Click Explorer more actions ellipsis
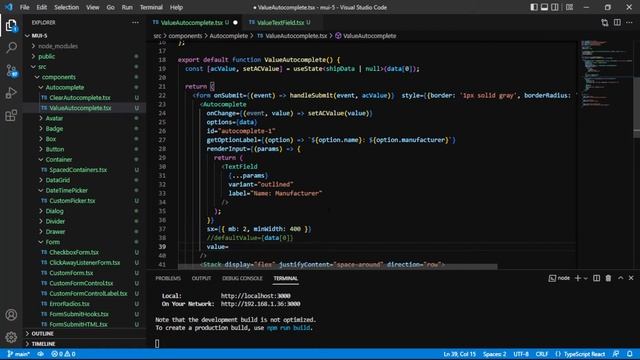The width and height of the screenshot is (640, 360). [135, 22]
